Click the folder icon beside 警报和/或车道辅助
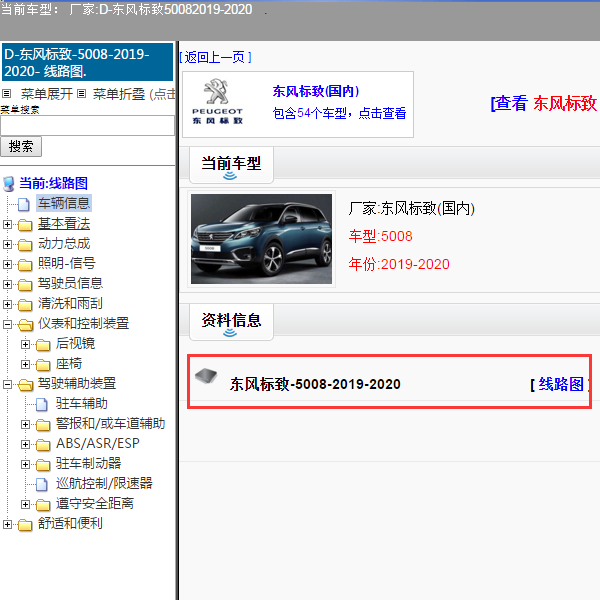This screenshot has width=600, height=600. pos(43,424)
